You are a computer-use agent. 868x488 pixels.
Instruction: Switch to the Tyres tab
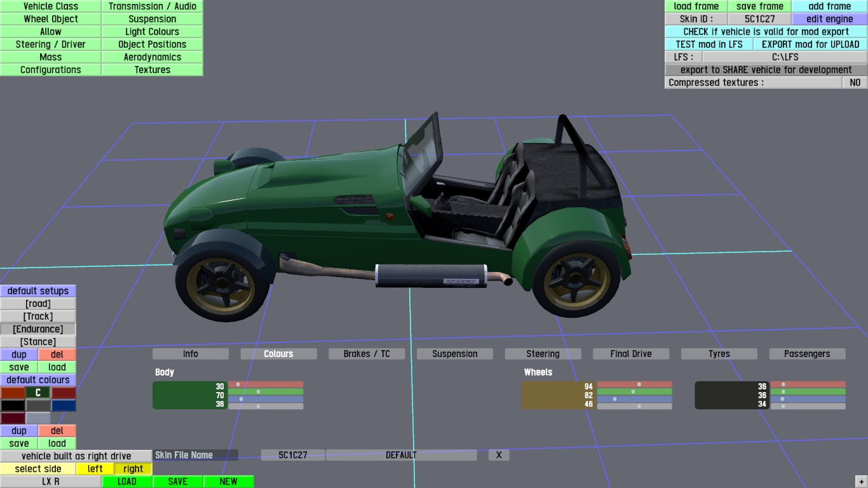click(719, 354)
